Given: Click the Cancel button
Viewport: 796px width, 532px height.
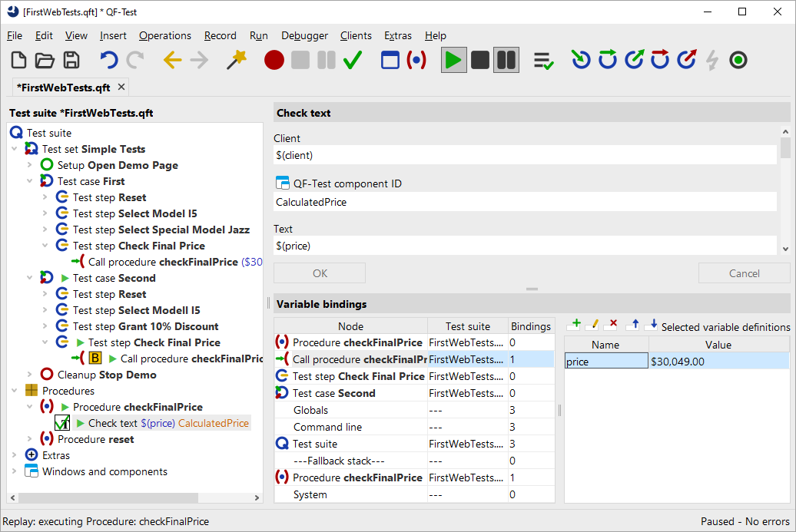Looking at the screenshot, I should (x=745, y=273).
